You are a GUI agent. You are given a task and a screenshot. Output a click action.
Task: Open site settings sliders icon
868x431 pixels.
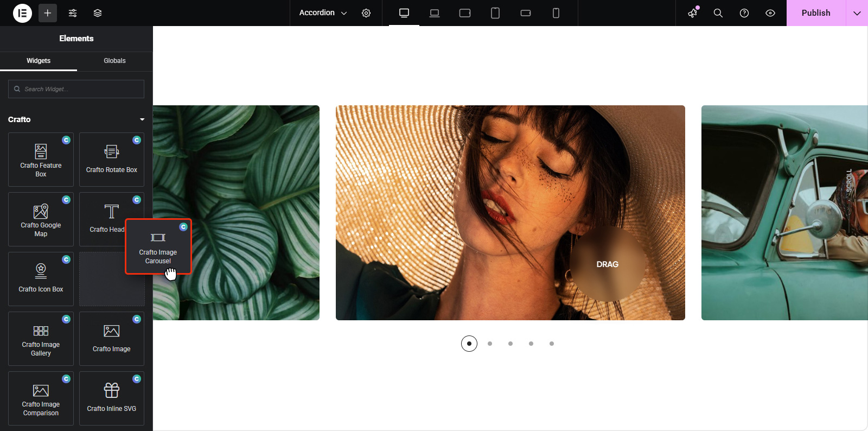[73, 13]
